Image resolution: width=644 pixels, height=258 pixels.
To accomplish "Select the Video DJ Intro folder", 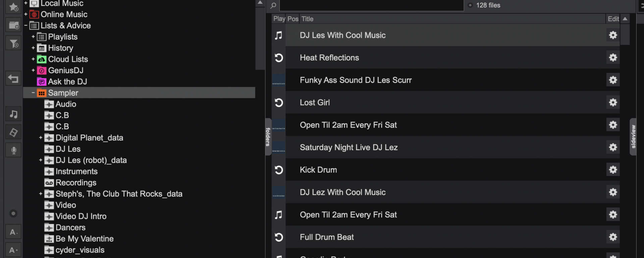I will point(81,216).
